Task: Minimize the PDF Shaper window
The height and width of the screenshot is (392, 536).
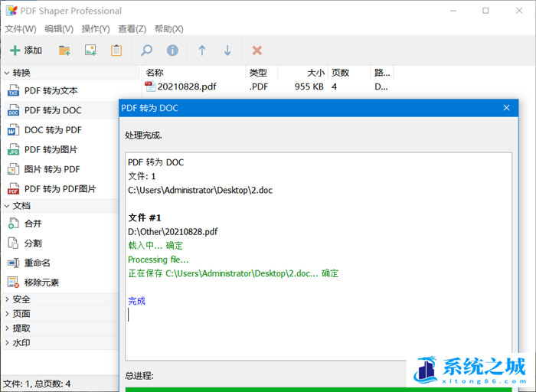Action: (453, 11)
